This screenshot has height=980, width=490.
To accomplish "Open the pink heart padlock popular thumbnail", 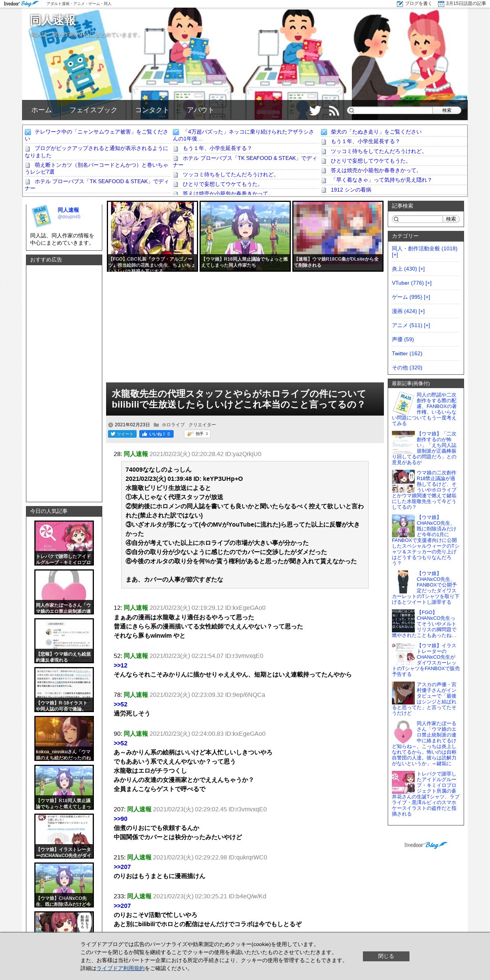I will coord(64,592).
